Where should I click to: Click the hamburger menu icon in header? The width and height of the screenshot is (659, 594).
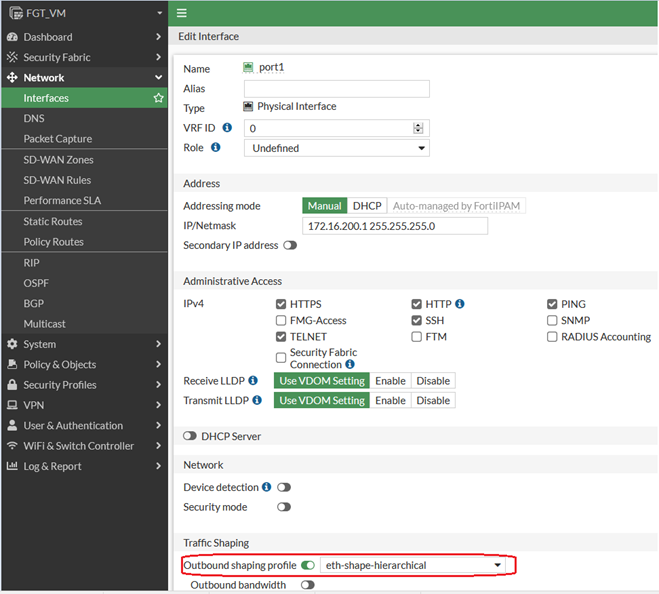(181, 13)
